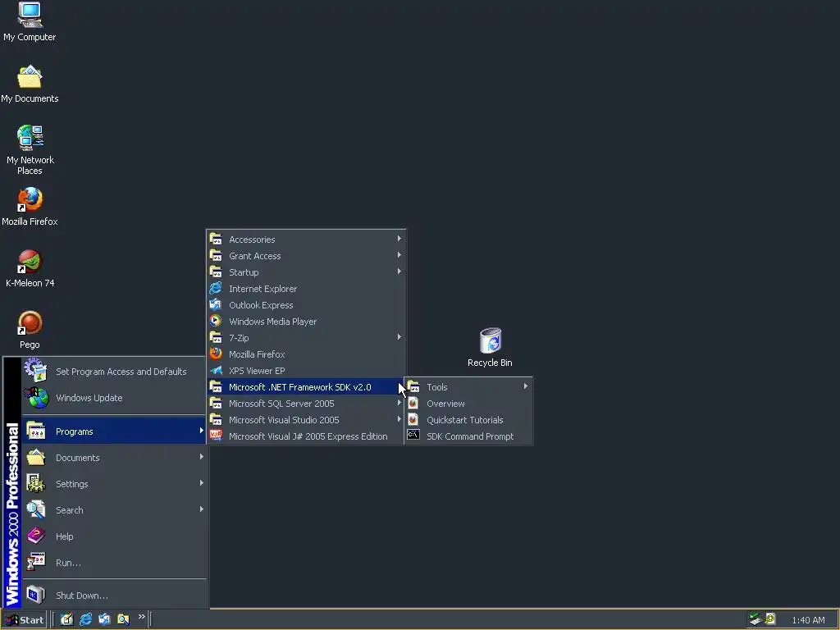Image resolution: width=840 pixels, height=630 pixels.
Task: Click the Set Program Access and Defaults icon
Action: tap(36, 370)
